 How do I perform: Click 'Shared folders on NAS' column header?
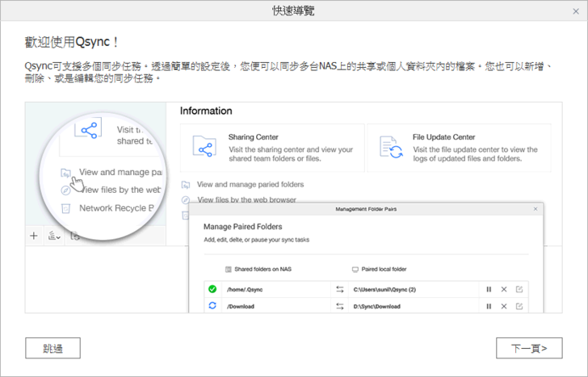(x=262, y=269)
